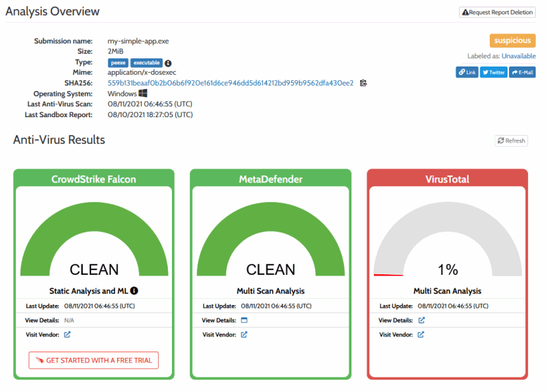This screenshot has height=392, width=548.
Task: Open the file type info icon
Action: pyautogui.click(x=168, y=63)
